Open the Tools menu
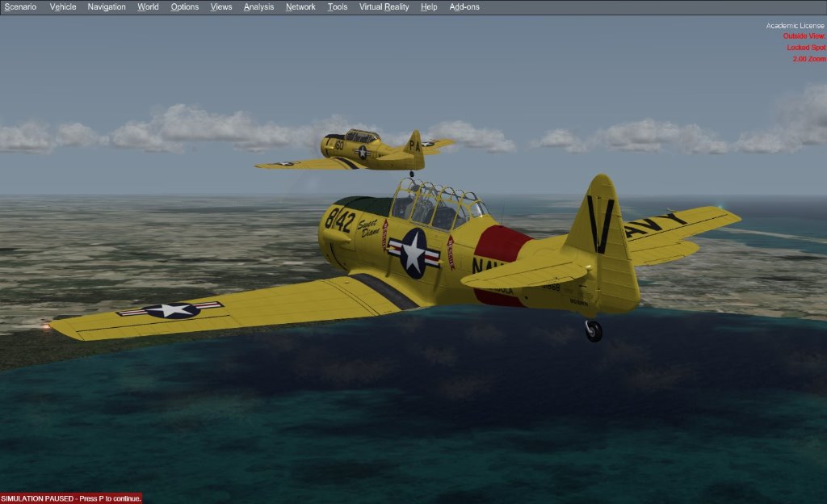 tap(338, 6)
